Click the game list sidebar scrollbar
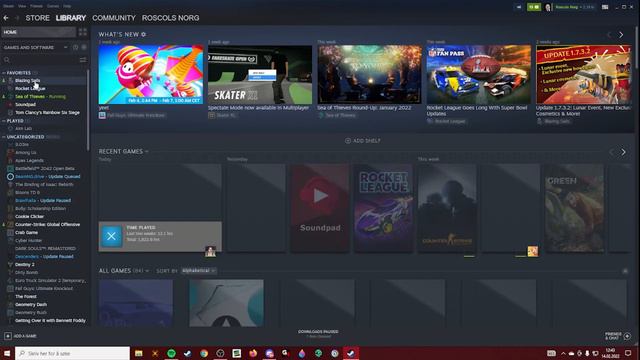Viewport: 640px width, 360px height. [88, 110]
